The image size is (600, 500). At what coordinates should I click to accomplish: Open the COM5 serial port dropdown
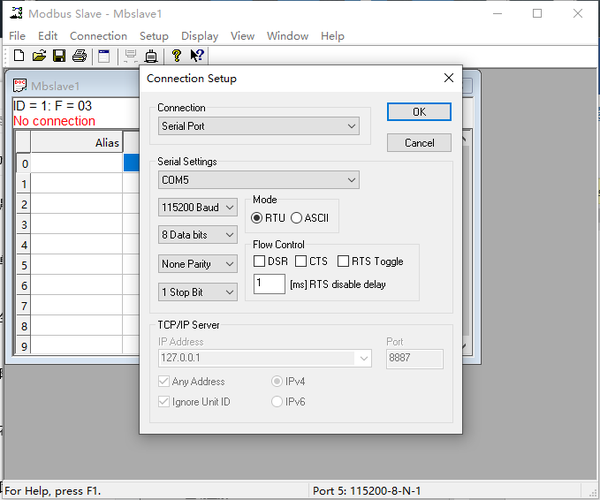(259, 180)
